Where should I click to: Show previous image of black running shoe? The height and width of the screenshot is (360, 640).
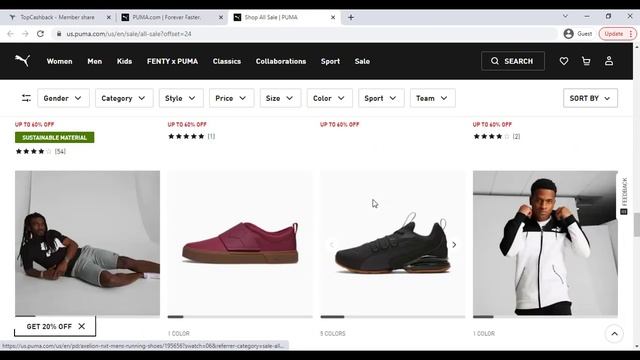coord(331,244)
